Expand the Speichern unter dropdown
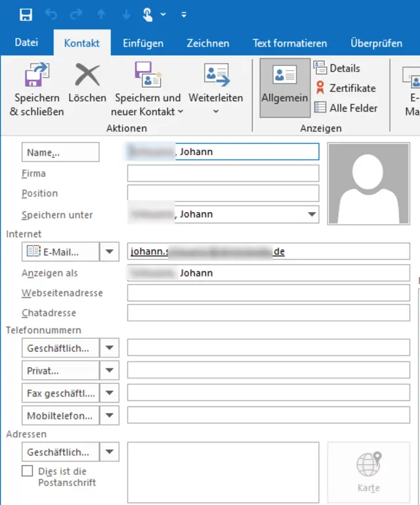The image size is (420, 505). (x=311, y=215)
